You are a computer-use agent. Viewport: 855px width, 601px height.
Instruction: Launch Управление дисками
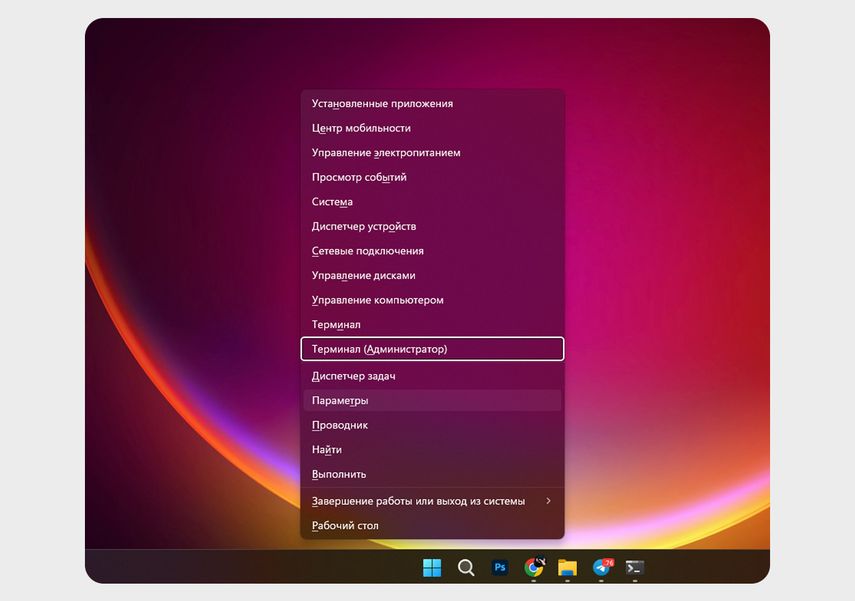(x=432, y=275)
